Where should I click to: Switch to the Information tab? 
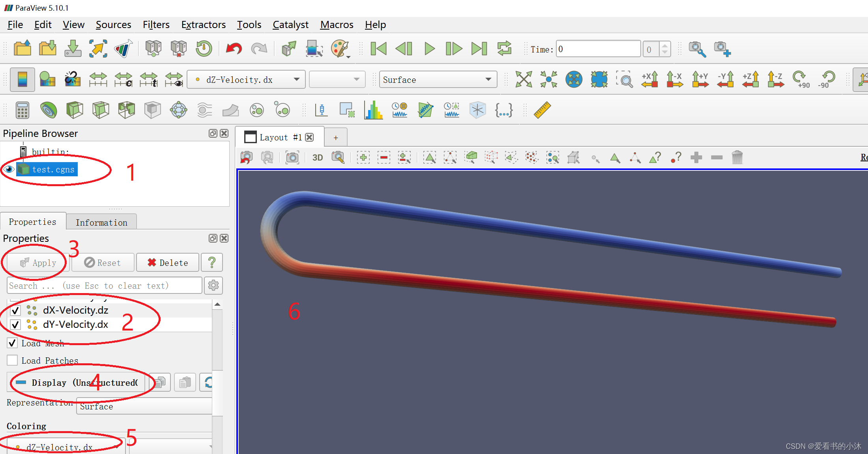(x=101, y=222)
